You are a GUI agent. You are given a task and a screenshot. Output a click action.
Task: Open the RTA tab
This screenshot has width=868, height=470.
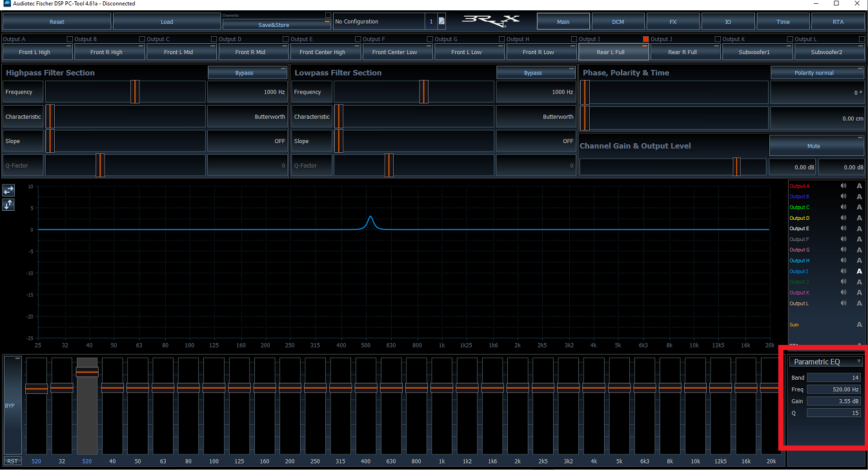point(838,22)
